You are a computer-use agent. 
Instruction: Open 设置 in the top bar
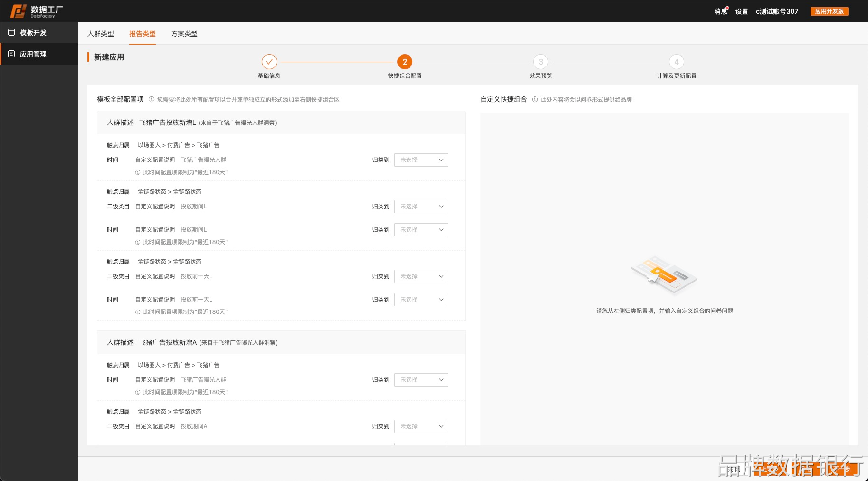[x=742, y=11]
